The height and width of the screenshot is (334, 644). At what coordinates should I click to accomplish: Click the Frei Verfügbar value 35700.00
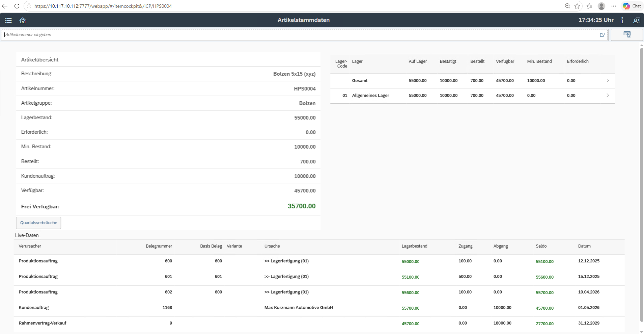[x=302, y=206]
